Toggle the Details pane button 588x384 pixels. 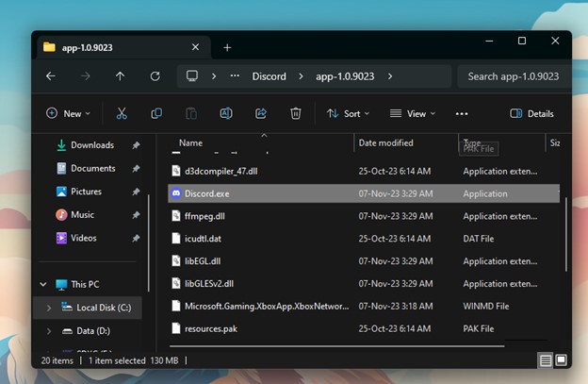[x=532, y=113]
